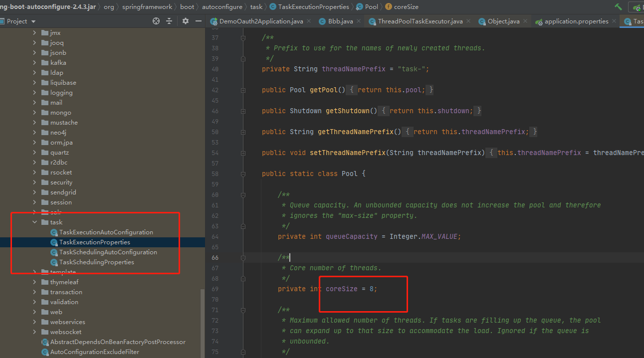
Task: Click queueCapacity field in code
Action: tap(352, 236)
